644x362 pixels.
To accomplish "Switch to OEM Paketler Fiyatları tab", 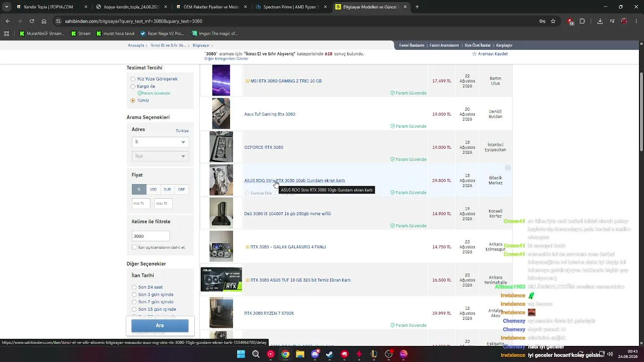I will 210,7.
